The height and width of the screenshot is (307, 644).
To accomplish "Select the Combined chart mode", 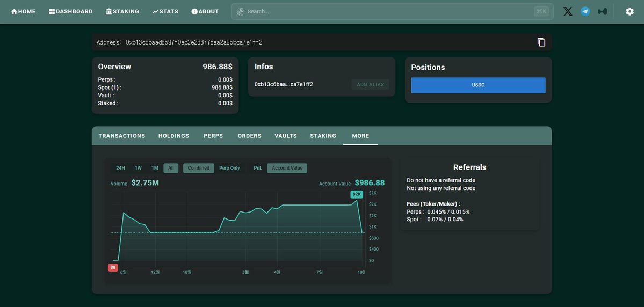I will tap(199, 169).
